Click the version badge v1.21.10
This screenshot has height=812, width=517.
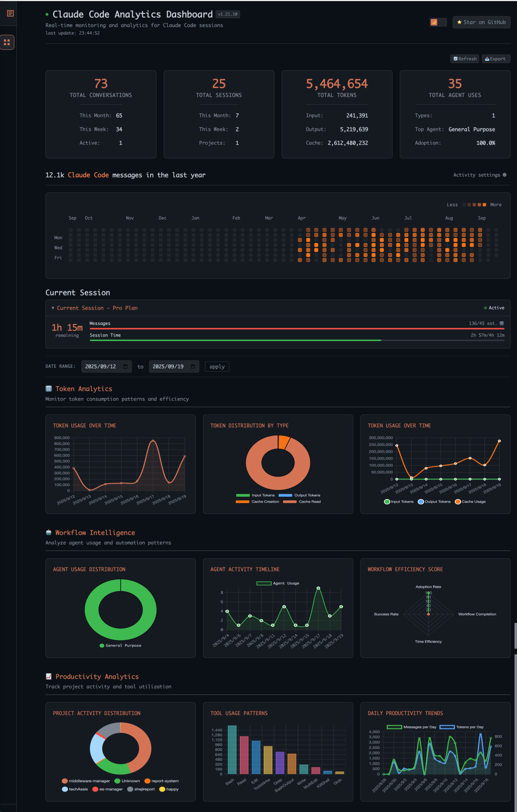coord(228,14)
